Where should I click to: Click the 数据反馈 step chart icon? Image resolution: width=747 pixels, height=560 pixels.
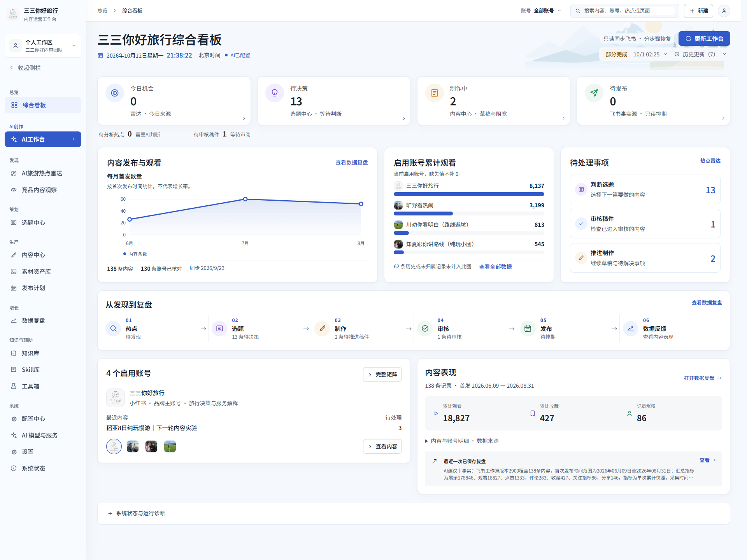click(630, 329)
